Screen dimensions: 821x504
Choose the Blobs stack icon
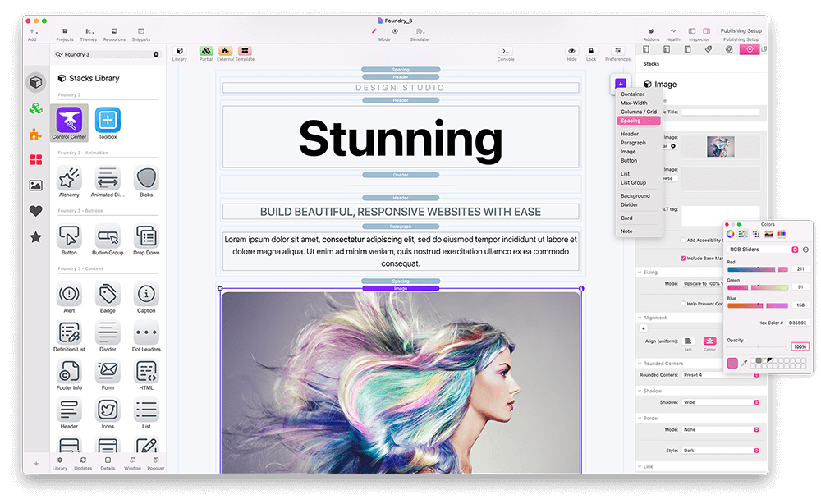(146, 181)
